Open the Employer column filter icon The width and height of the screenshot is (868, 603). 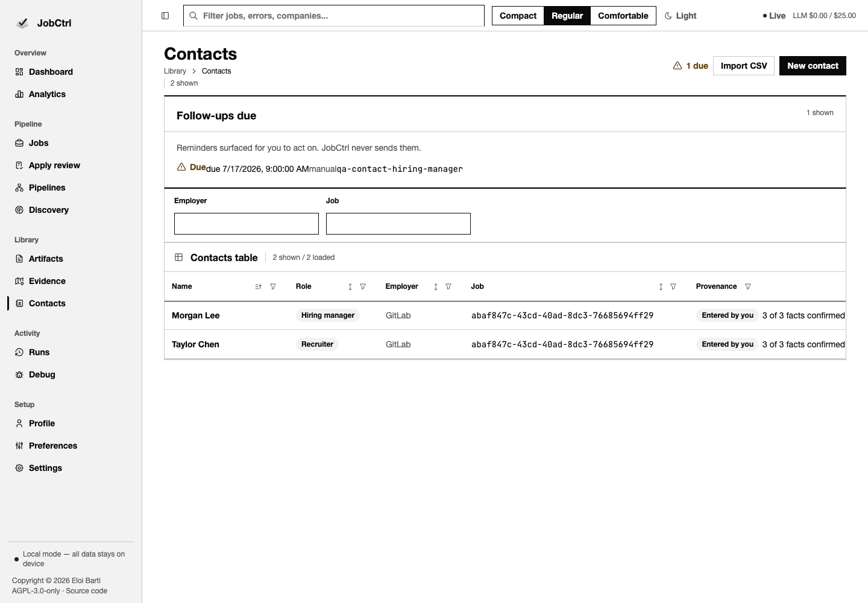tap(448, 286)
